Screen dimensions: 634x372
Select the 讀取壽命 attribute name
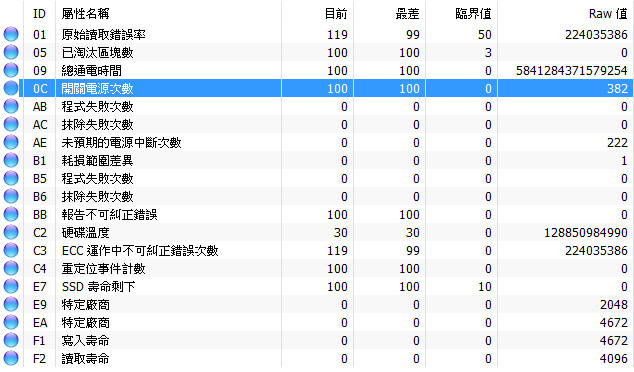(85, 358)
